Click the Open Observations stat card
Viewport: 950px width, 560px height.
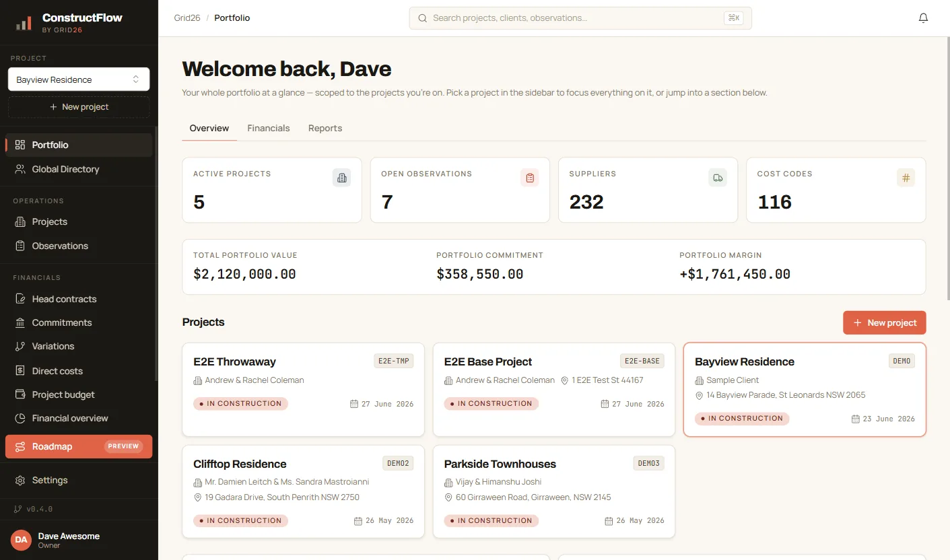(460, 190)
